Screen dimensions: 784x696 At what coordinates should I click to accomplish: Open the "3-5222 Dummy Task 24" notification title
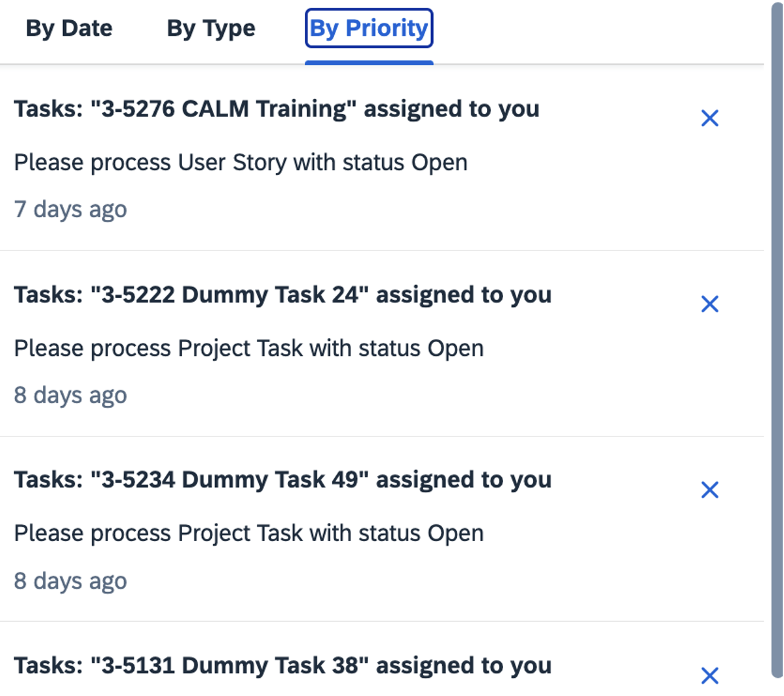pyautogui.click(x=282, y=295)
